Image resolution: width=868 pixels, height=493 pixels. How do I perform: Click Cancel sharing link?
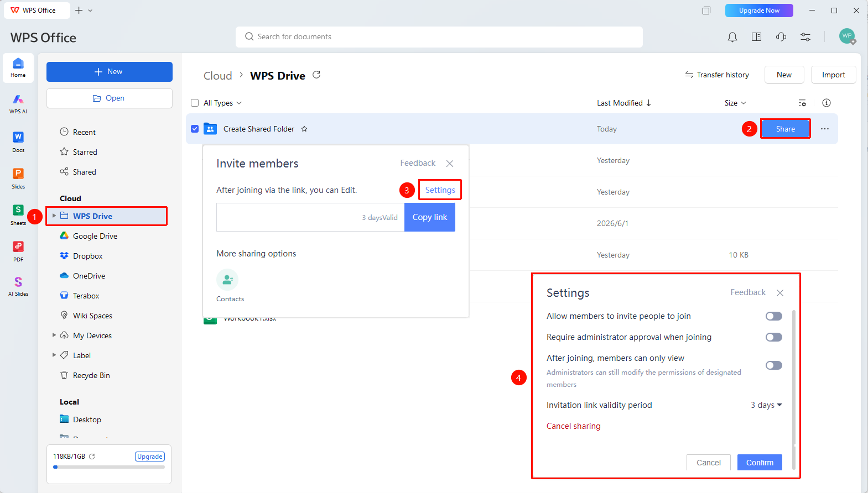click(x=574, y=426)
